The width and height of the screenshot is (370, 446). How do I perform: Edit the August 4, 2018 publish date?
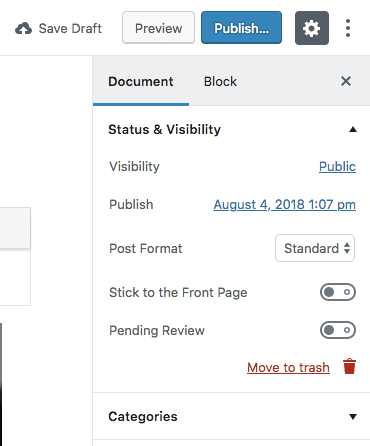pyautogui.click(x=285, y=204)
